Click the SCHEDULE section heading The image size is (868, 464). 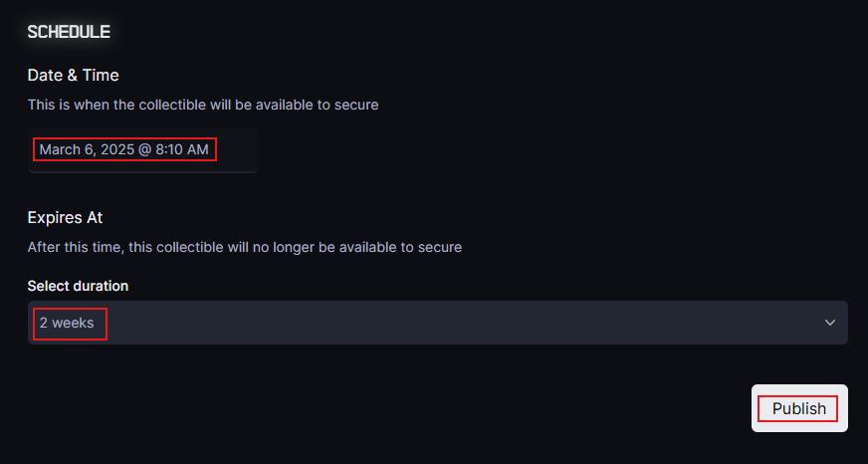point(69,32)
